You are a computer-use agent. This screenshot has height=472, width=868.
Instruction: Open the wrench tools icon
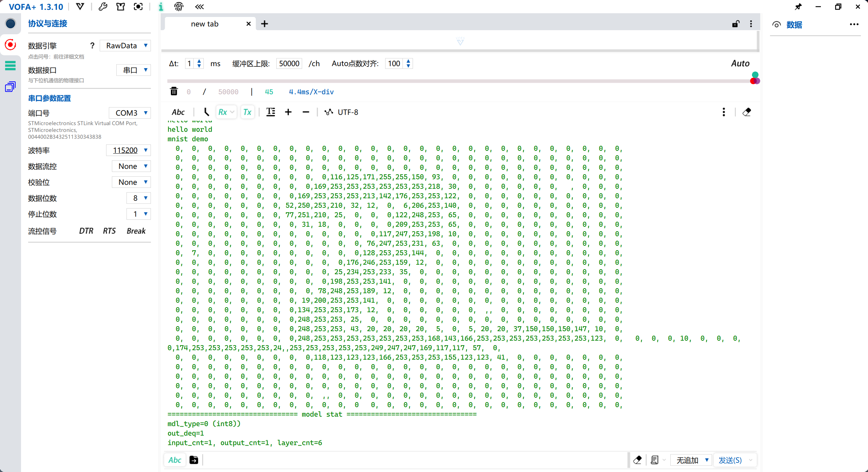pos(103,6)
